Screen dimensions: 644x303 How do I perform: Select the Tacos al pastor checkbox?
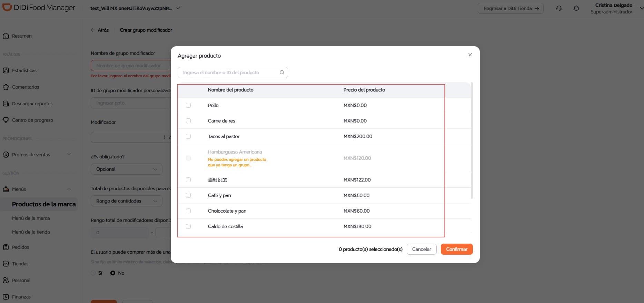pyautogui.click(x=188, y=136)
